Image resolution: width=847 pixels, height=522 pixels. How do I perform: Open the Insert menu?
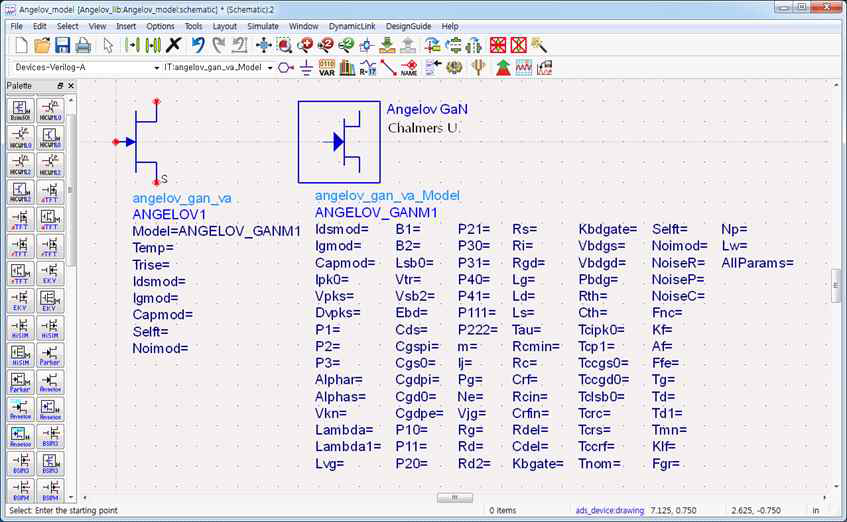126,25
